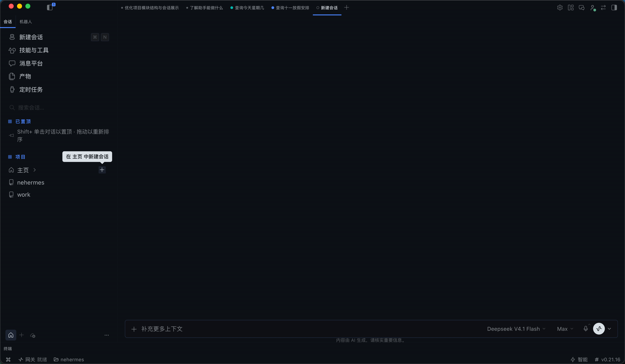Click the 网关 就绪 status indicator

tap(33, 359)
